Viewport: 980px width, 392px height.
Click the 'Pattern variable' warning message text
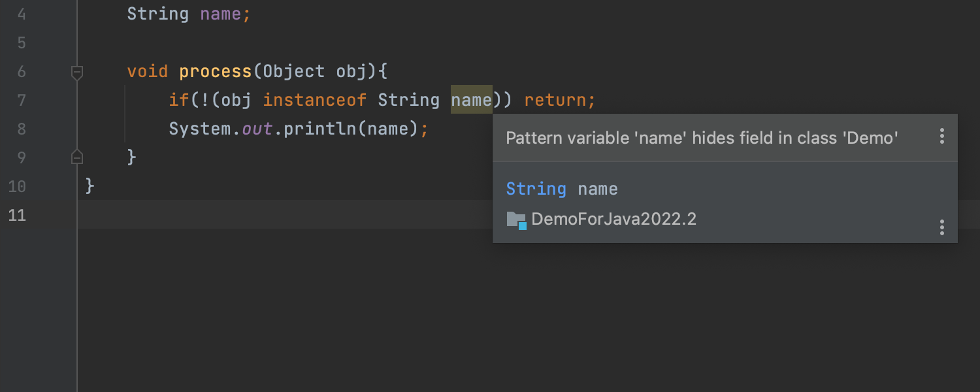(702, 138)
